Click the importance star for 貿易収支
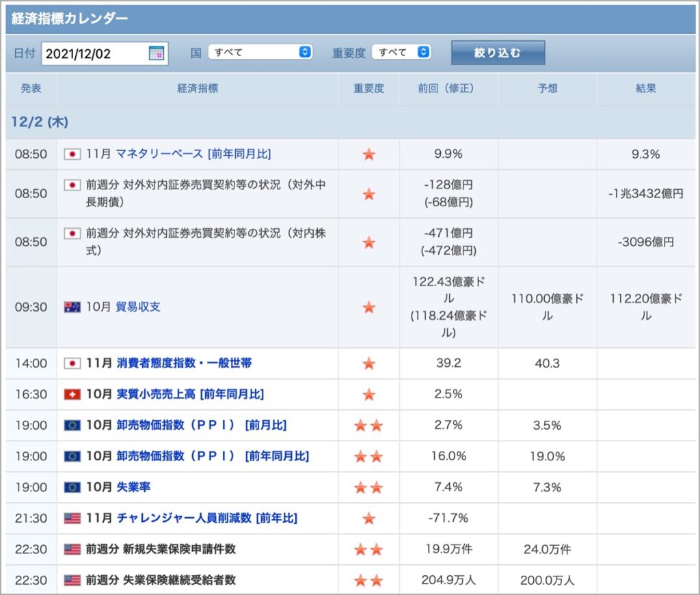The image size is (700, 595). point(368,307)
